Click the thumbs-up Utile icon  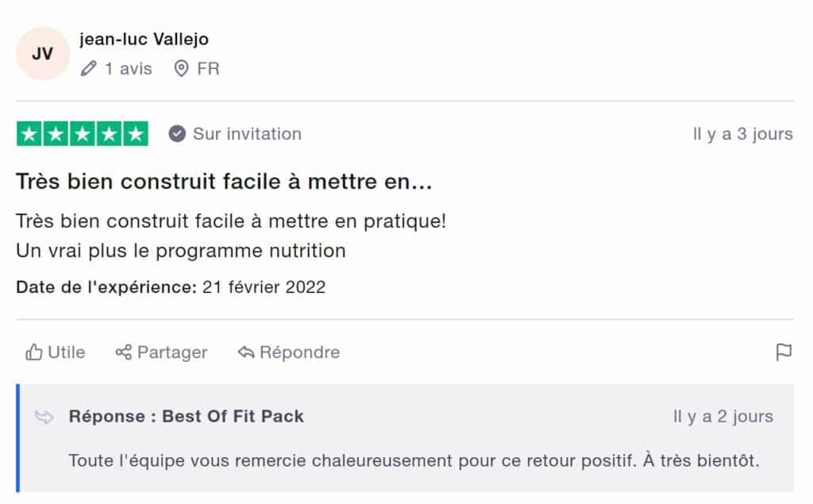point(33,352)
